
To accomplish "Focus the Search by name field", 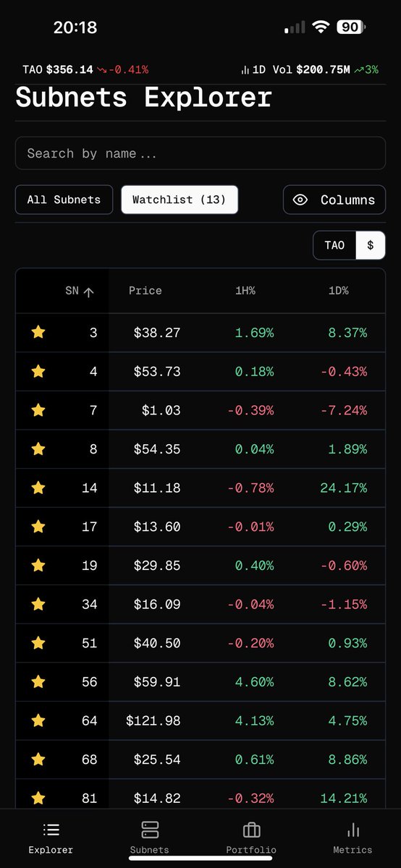I will (x=200, y=153).
